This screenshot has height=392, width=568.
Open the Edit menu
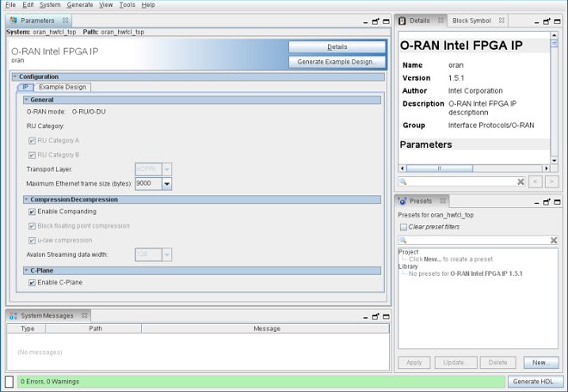[28, 4]
